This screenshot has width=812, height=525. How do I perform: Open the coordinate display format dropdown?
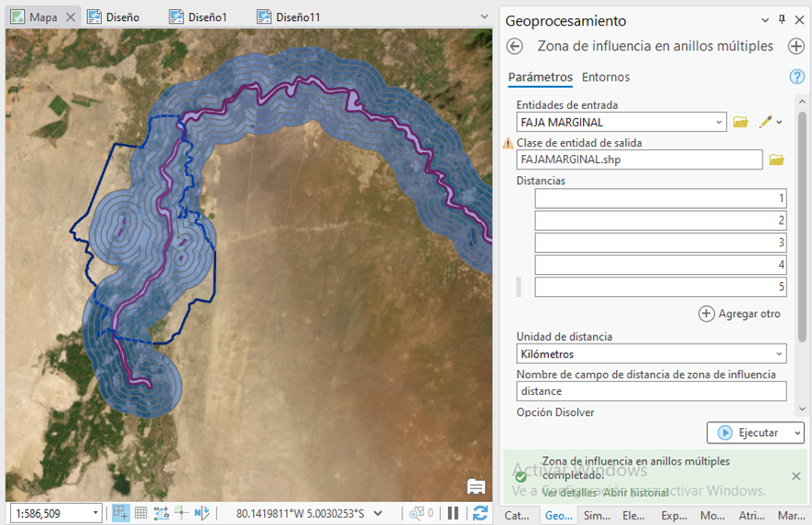pos(378,513)
